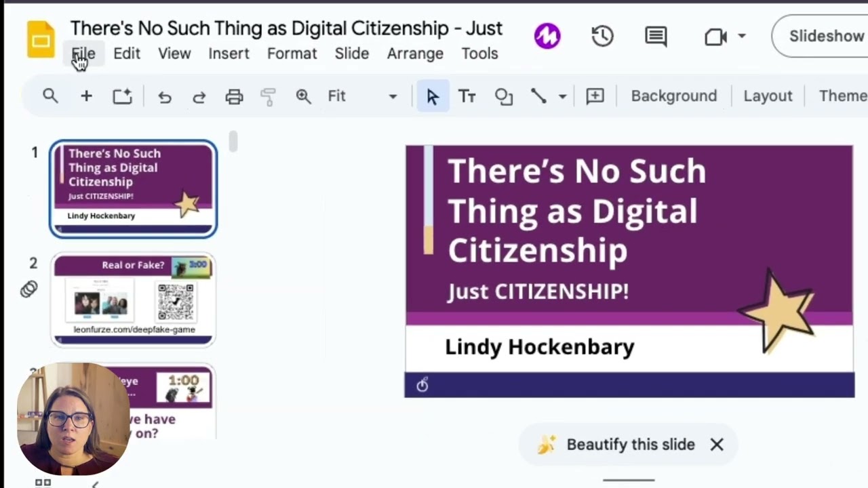Image resolution: width=868 pixels, height=488 pixels.
Task: Click the Background button
Action: [x=673, y=96]
